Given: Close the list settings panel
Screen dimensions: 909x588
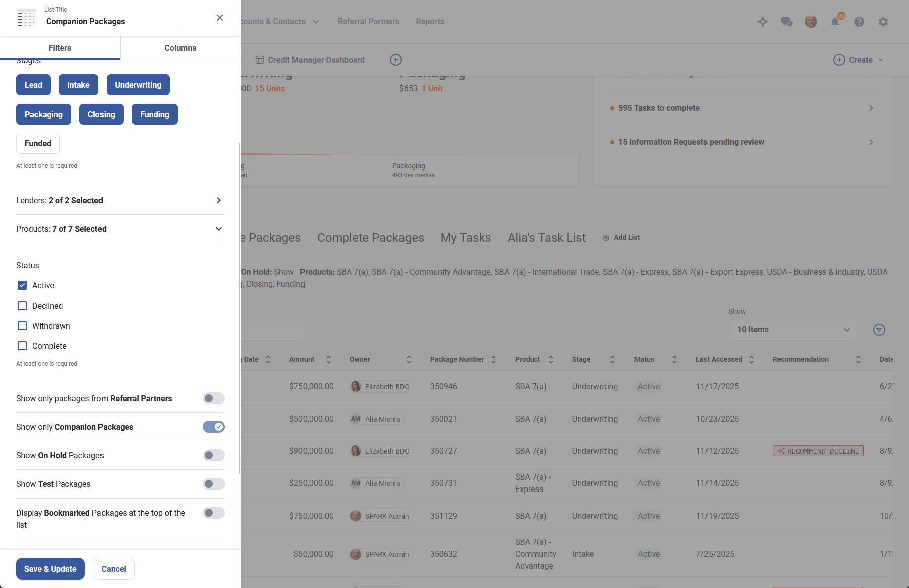Looking at the screenshot, I should click(x=220, y=18).
